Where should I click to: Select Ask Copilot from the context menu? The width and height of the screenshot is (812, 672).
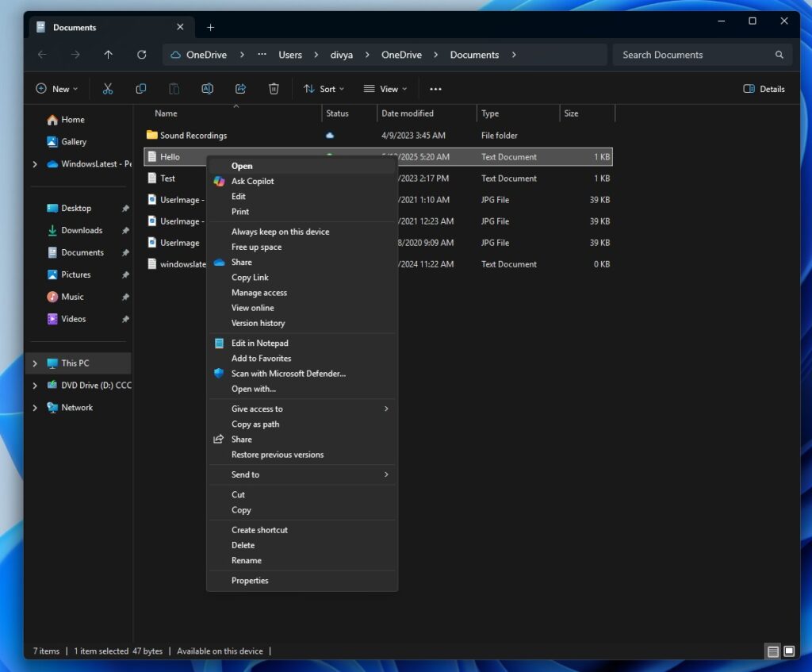click(x=252, y=181)
